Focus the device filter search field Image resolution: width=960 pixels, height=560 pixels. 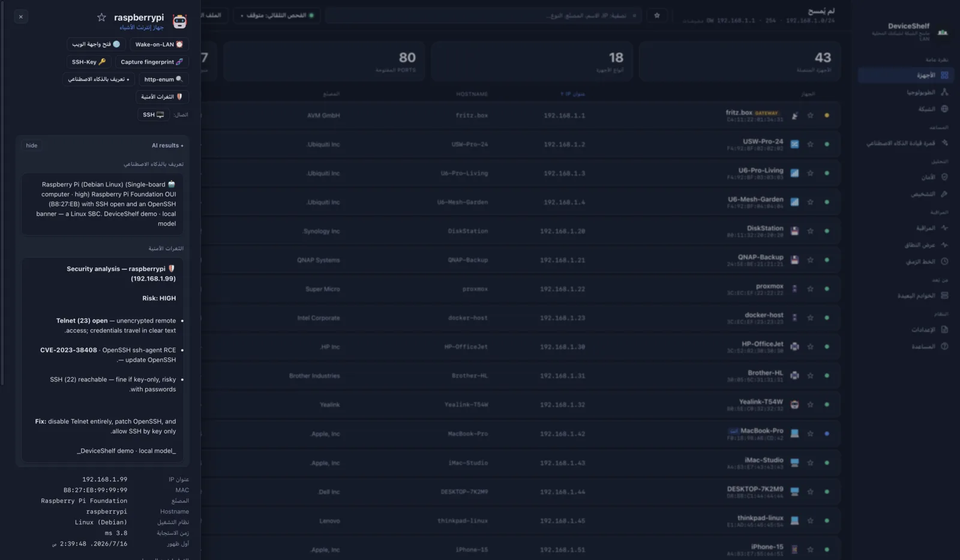point(484,16)
